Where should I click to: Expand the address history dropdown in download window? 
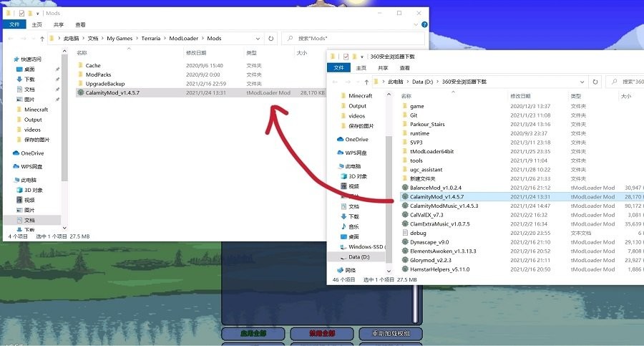click(x=582, y=82)
